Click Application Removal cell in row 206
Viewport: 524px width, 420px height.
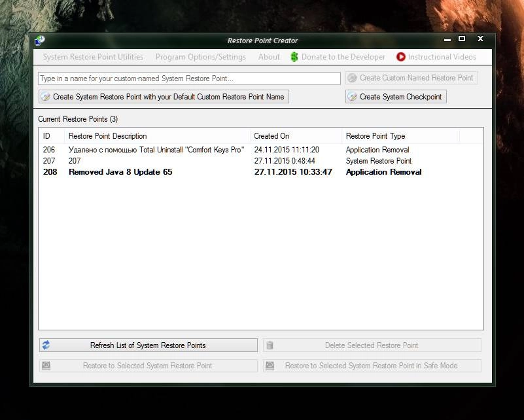pos(377,150)
